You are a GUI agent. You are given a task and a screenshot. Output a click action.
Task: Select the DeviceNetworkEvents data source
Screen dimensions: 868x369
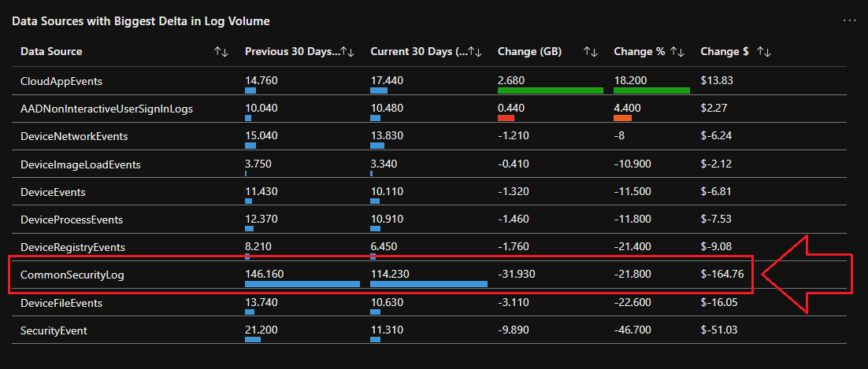(x=74, y=136)
